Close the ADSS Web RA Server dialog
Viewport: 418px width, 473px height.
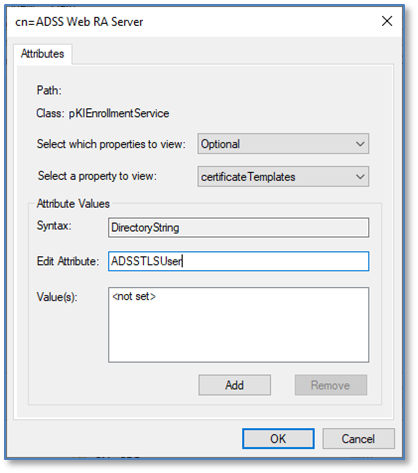point(387,21)
